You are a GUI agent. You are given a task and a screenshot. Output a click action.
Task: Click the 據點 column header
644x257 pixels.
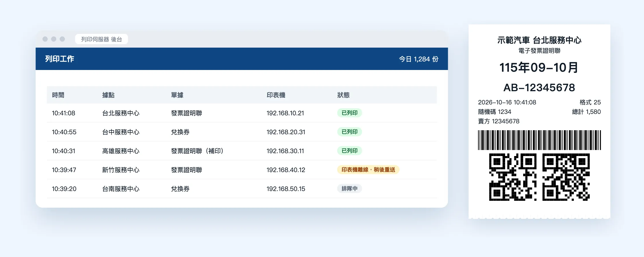(x=109, y=95)
